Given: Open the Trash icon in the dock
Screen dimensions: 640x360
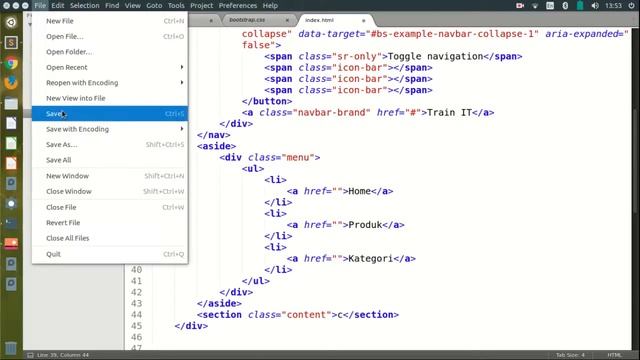Looking at the screenshot, I should 11,347.
